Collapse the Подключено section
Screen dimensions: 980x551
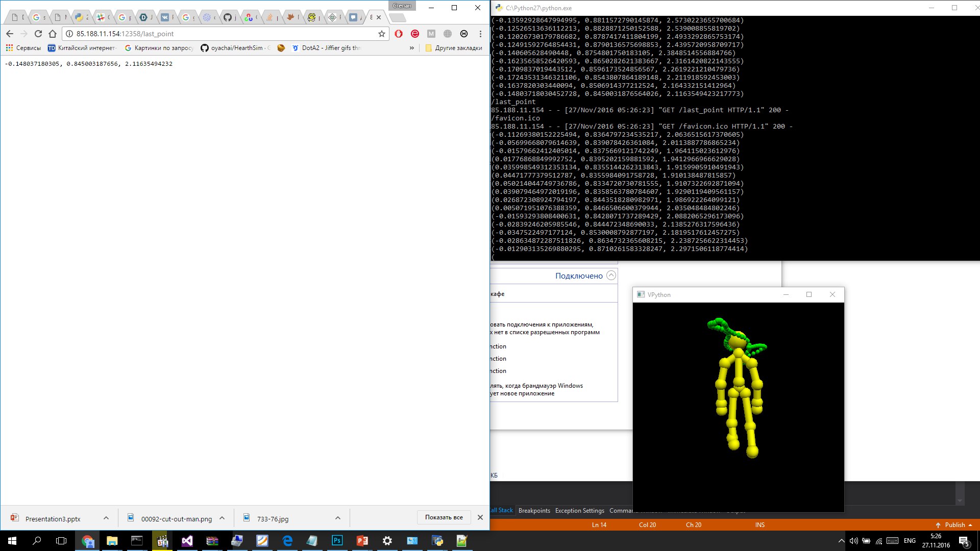tap(611, 275)
